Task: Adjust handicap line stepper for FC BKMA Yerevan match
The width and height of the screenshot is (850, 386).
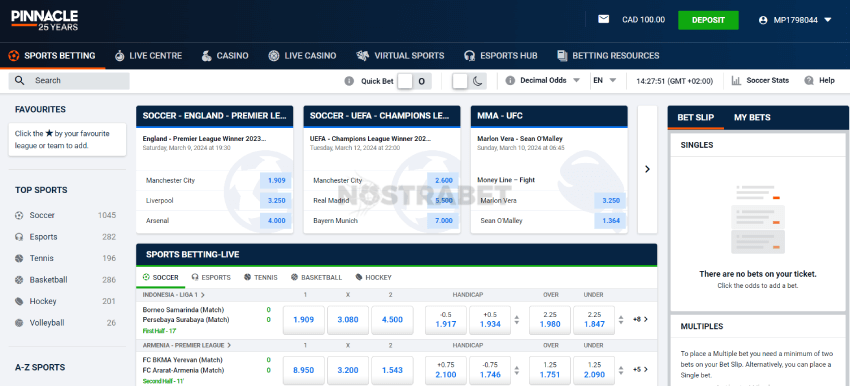Action: [517, 370]
